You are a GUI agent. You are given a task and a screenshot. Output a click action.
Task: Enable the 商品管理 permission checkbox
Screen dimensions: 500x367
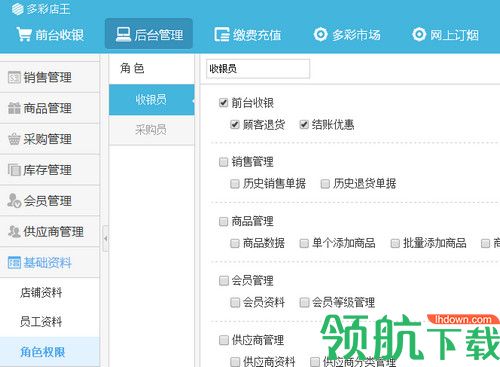point(223,221)
